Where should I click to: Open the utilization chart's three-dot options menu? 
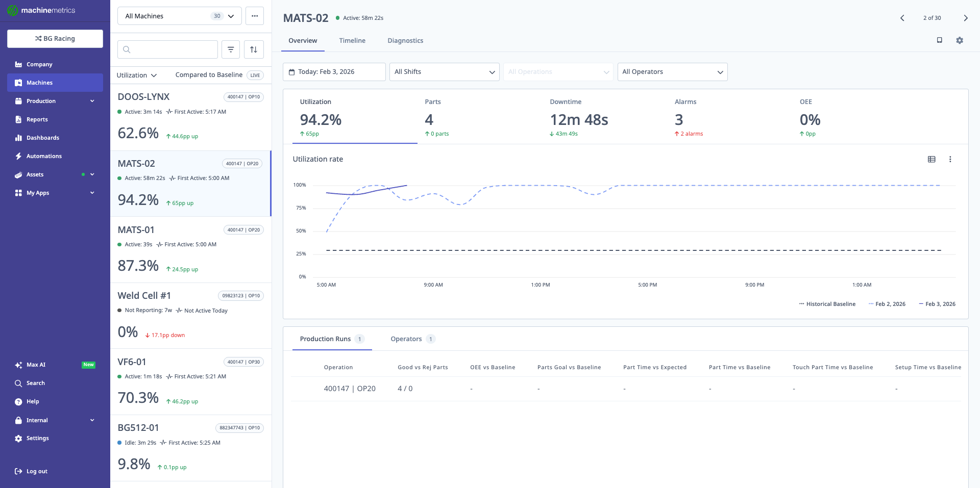point(950,159)
